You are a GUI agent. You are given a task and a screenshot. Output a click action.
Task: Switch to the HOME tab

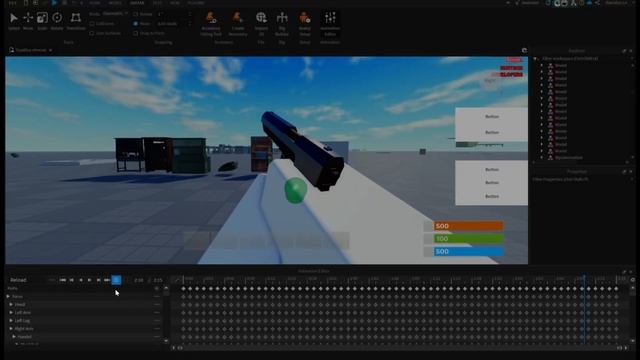point(94,3)
